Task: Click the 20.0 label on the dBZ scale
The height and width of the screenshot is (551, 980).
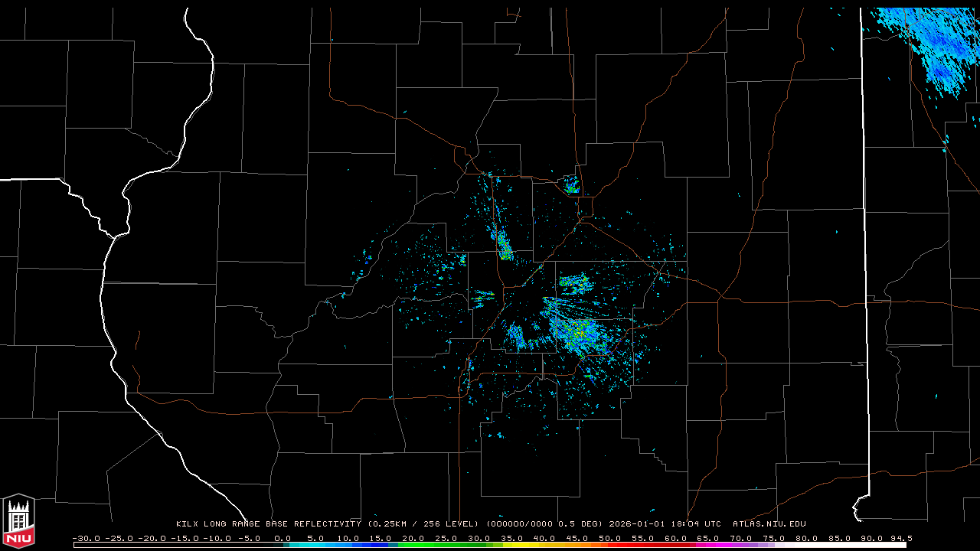Action: click(413, 538)
